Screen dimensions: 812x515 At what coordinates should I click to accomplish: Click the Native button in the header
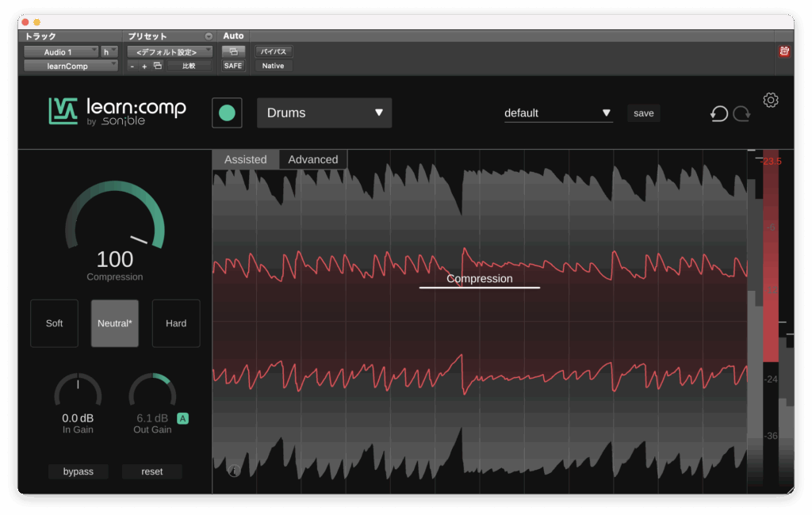[274, 66]
